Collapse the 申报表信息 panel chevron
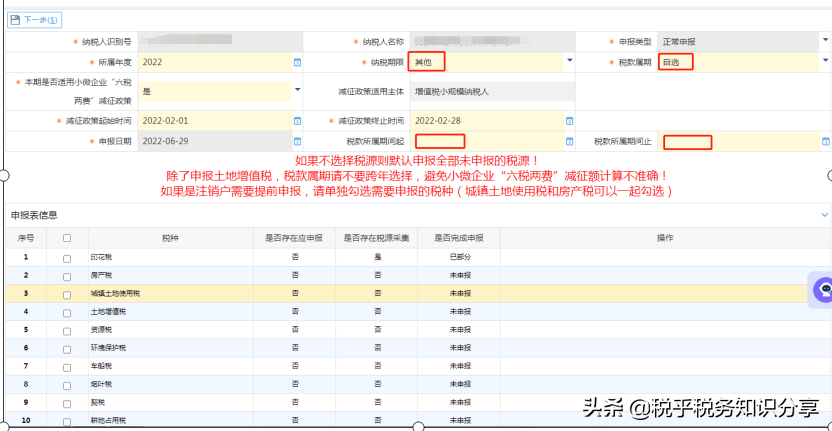This screenshot has width=832, height=431. coord(825,215)
